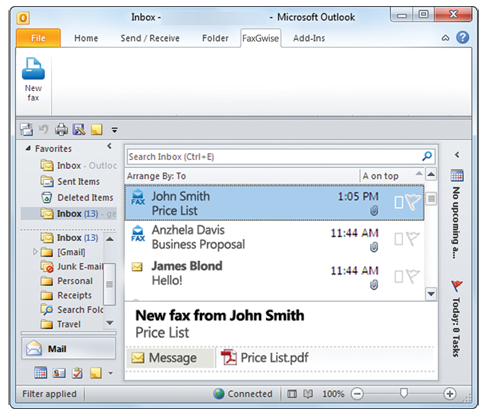Minimize the ribbon with the caret arrow
This screenshot has width=485, height=418.
(445, 38)
